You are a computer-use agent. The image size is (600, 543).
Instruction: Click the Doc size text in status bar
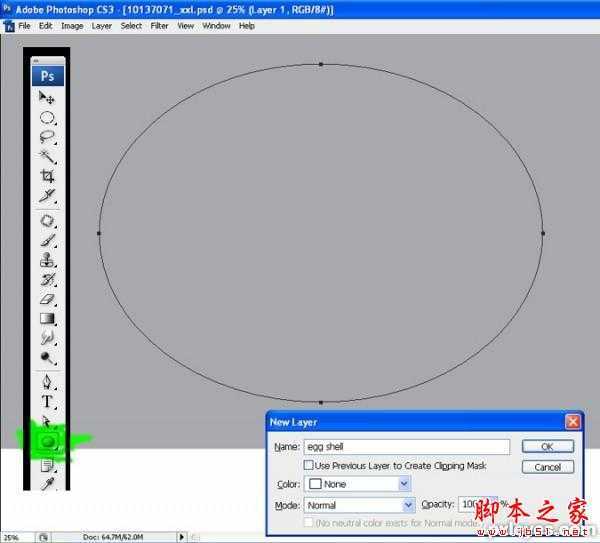(x=113, y=537)
